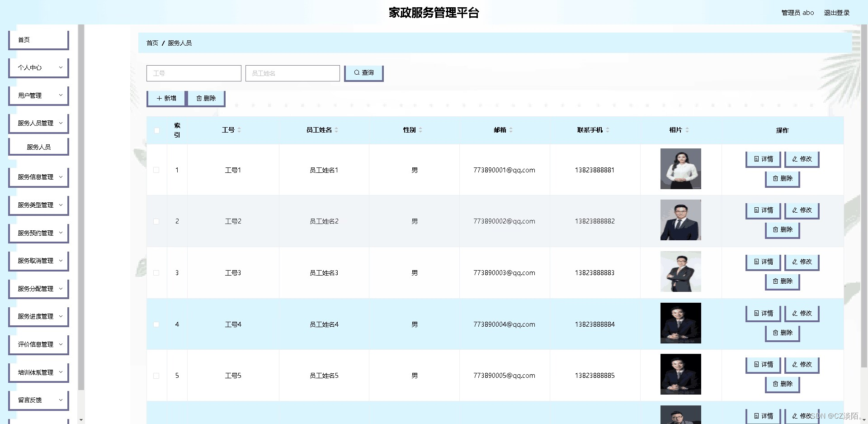Open photo thumbnail of 员工姓名2
868x424 pixels.
(681, 220)
